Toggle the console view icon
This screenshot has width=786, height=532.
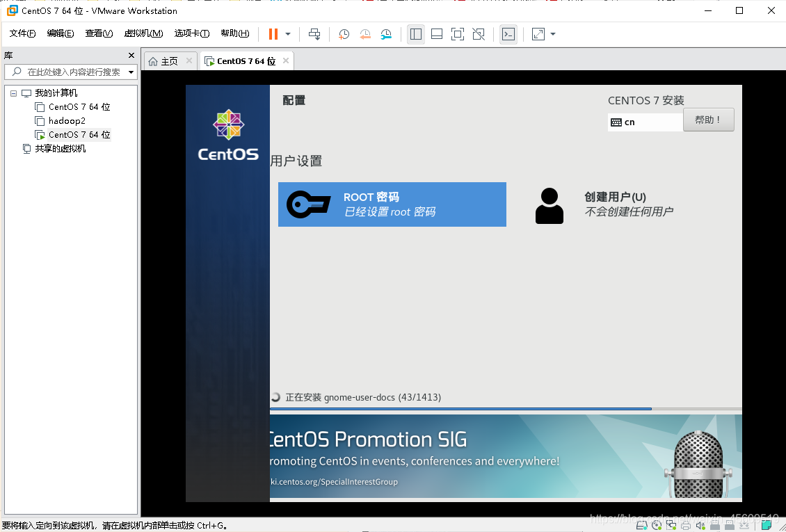pyautogui.click(x=508, y=34)
